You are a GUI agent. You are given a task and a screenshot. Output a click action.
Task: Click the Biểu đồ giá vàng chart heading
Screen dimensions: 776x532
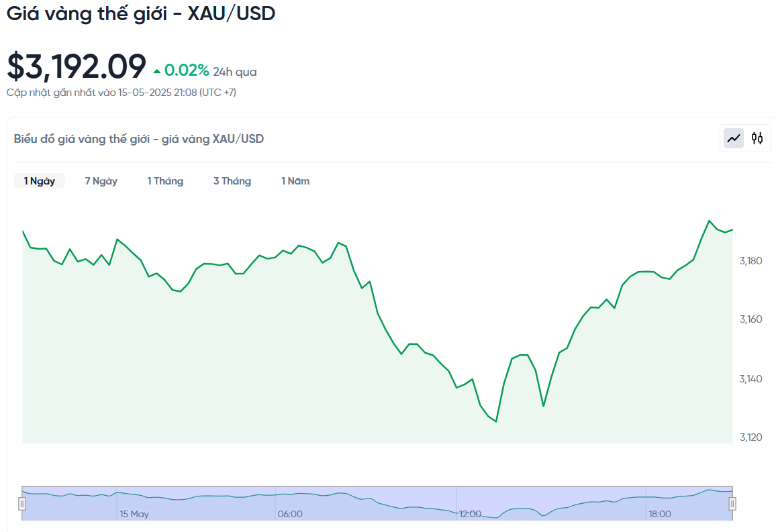coord(138,139)
